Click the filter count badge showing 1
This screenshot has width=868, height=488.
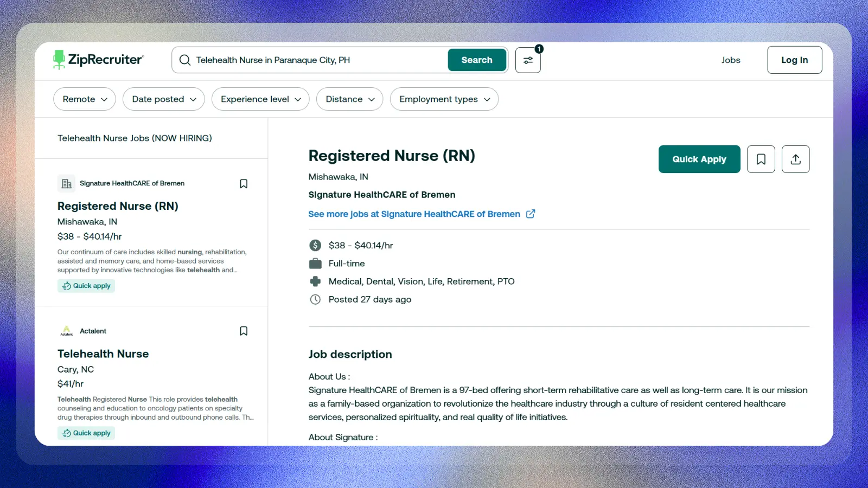point(539,49)
